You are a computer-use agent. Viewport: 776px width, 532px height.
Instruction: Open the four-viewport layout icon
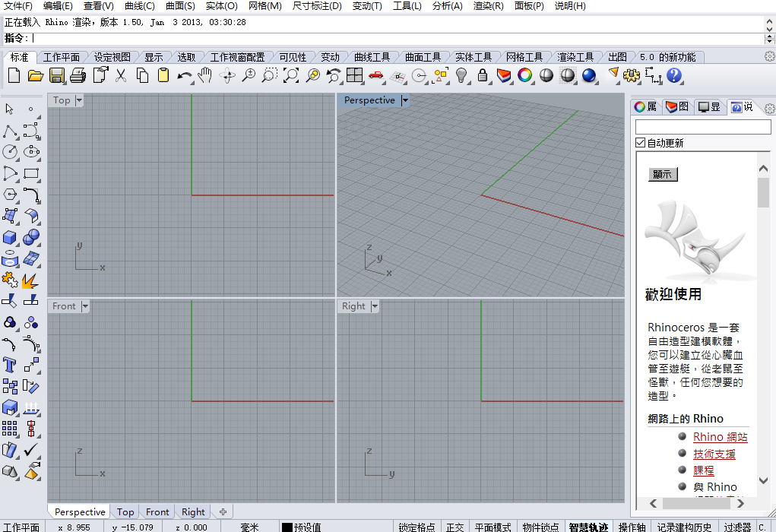pos(354,76)
